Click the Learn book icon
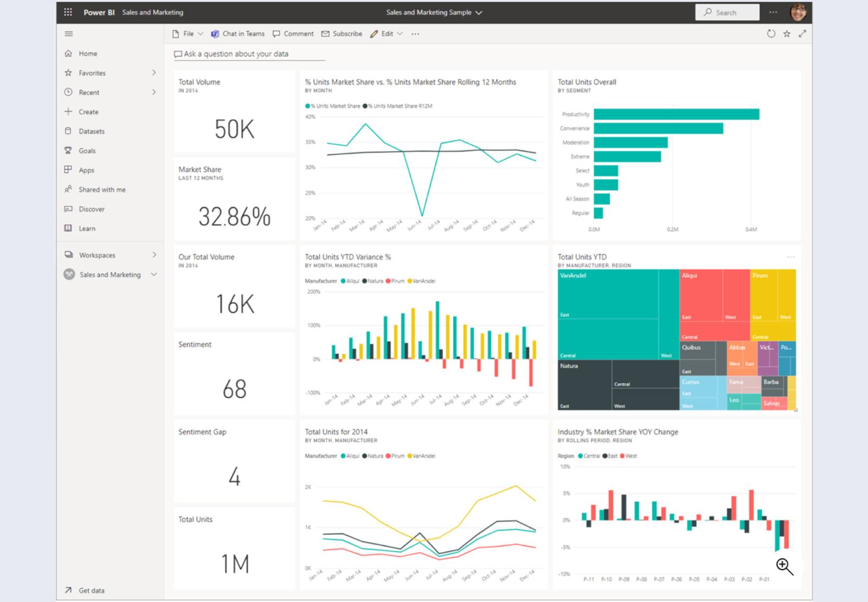This screenshot has width=868, height=602. [68, 229]
